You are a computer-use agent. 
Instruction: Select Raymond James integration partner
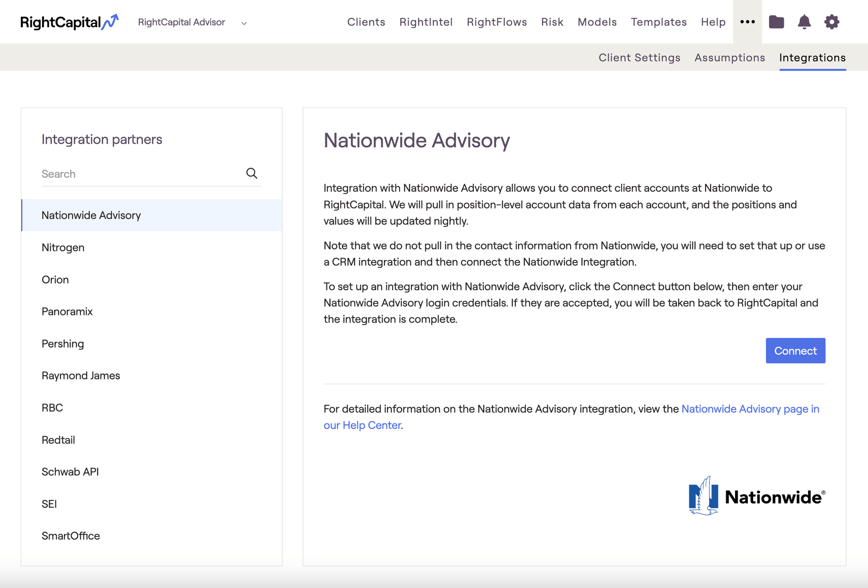point(151,376)
